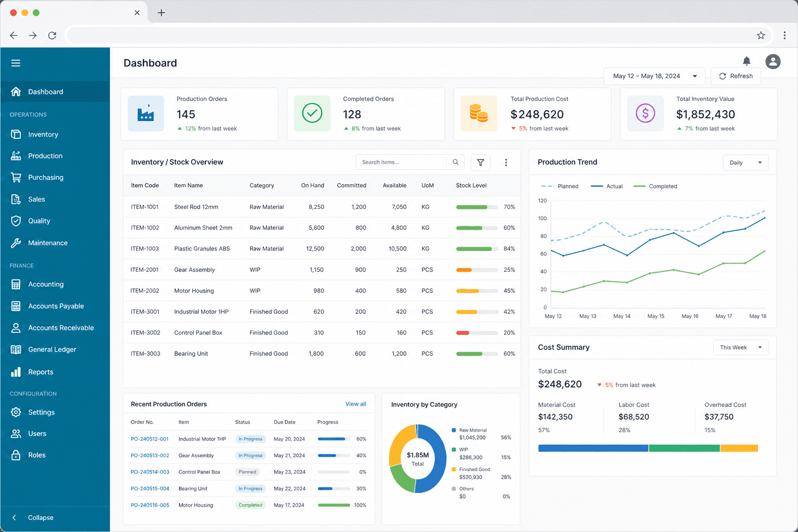
Task: Click the Total Production Cost coins icon
Action: pos(479,113)
